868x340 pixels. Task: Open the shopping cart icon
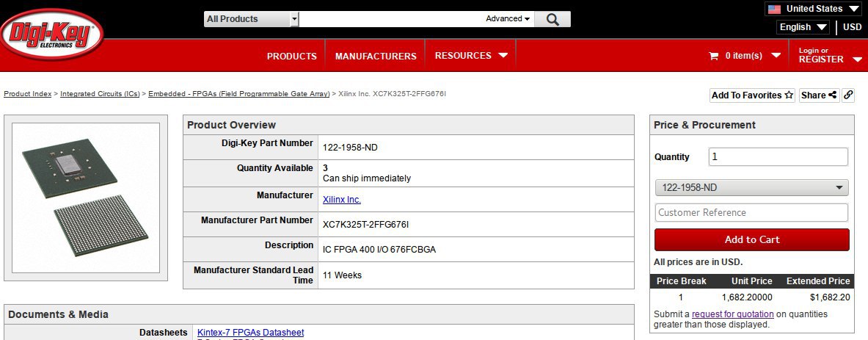(x=714, y=55)
